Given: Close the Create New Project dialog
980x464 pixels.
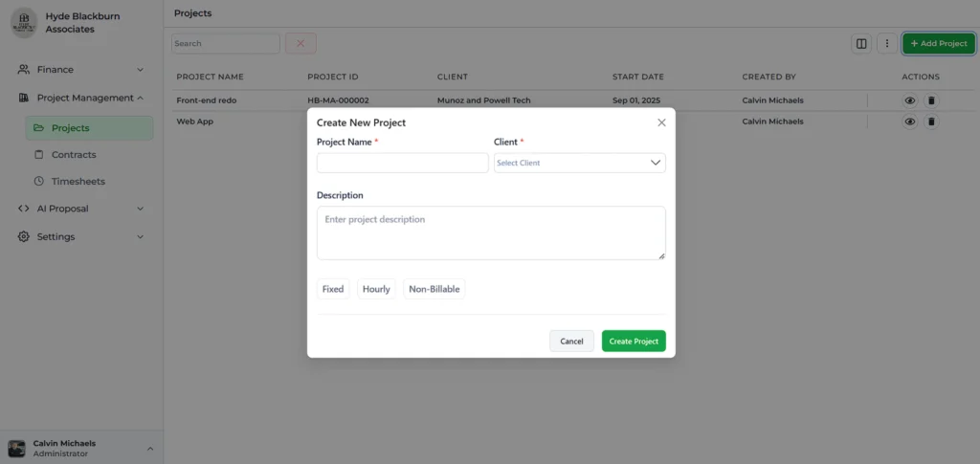Looking at the screenshot, I should pos(661,122).
